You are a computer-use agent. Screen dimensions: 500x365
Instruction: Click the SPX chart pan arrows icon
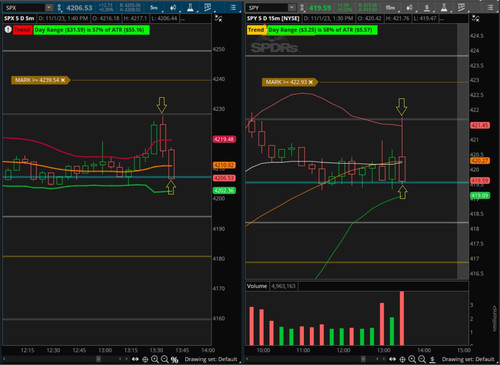click(135, 359)
